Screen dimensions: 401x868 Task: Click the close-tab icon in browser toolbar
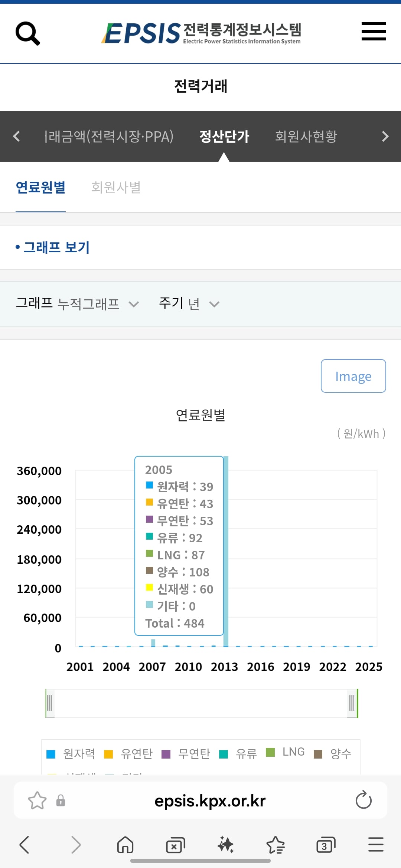point(175,845)
